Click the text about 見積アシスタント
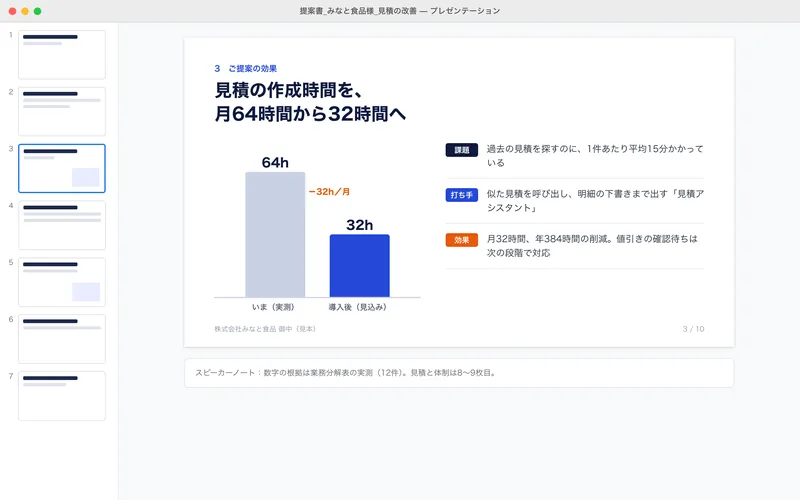Viewport: 800px width, 500px height. [595, 201]
